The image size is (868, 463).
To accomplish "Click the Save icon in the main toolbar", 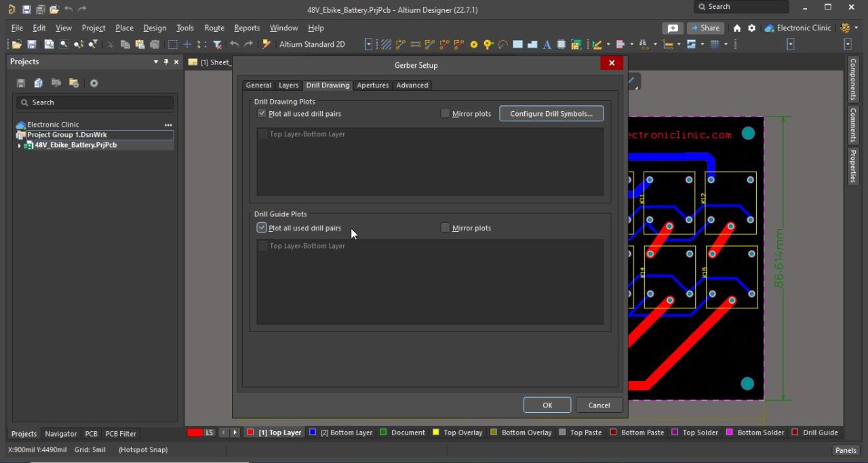I will tap(31, 44).
